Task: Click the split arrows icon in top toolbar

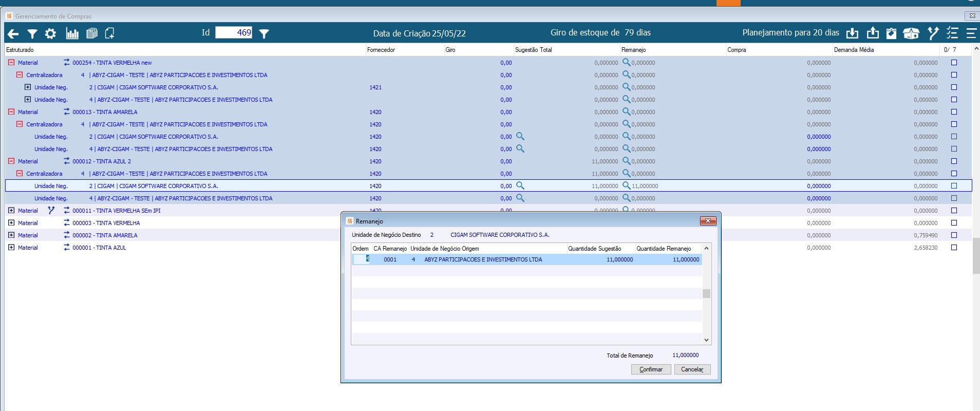Action: point(933,33)
